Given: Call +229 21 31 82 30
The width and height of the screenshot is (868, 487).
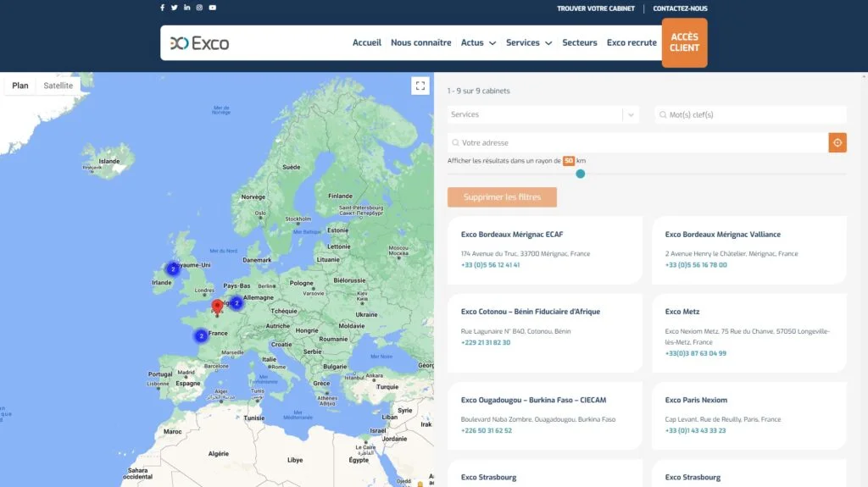Looking at the screenshot, I should (x=486, y=342).
